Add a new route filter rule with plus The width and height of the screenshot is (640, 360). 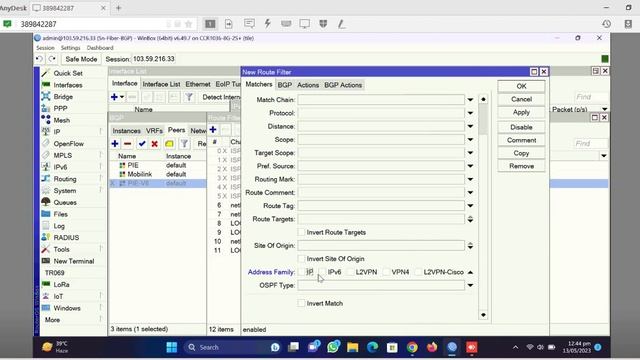(213, 130)
